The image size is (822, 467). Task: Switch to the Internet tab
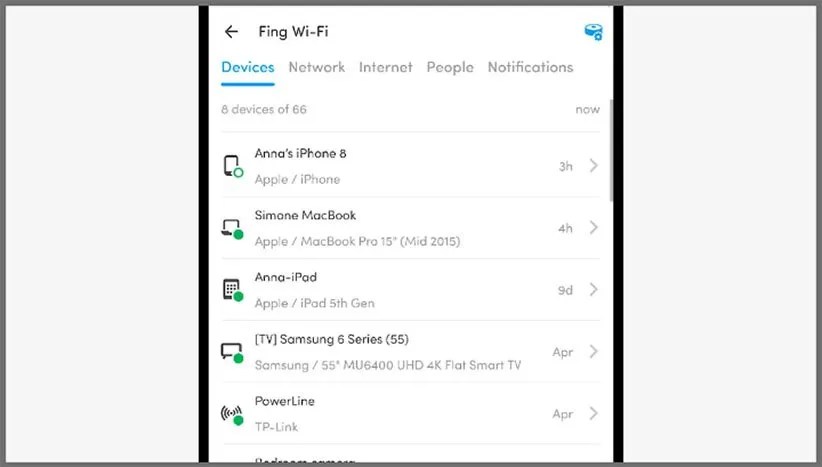(x=386, y=67)
